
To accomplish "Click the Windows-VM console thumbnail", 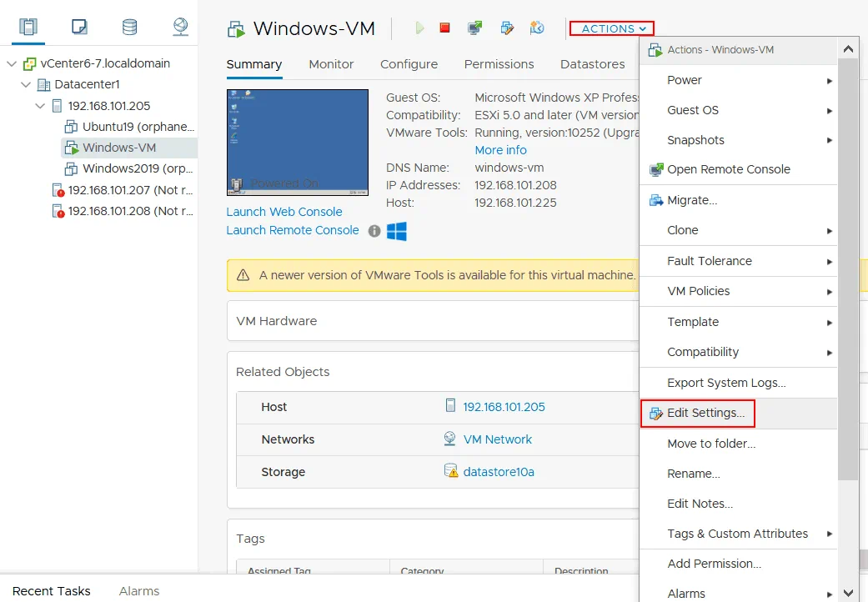I will 297,143.
